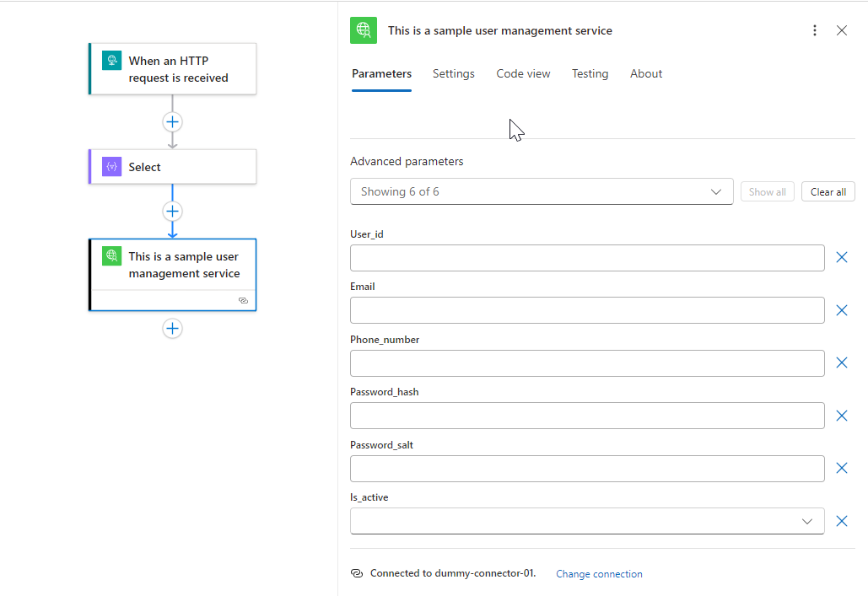Expand the Showing 6 of 6 dropdown
This screenshot has height=596, width=868.
pyautogui.click(x=542, y=191)
